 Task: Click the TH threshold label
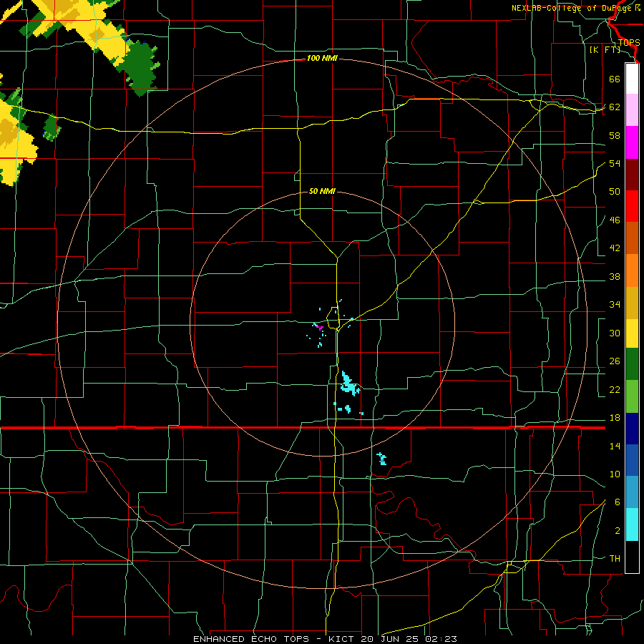615,559
